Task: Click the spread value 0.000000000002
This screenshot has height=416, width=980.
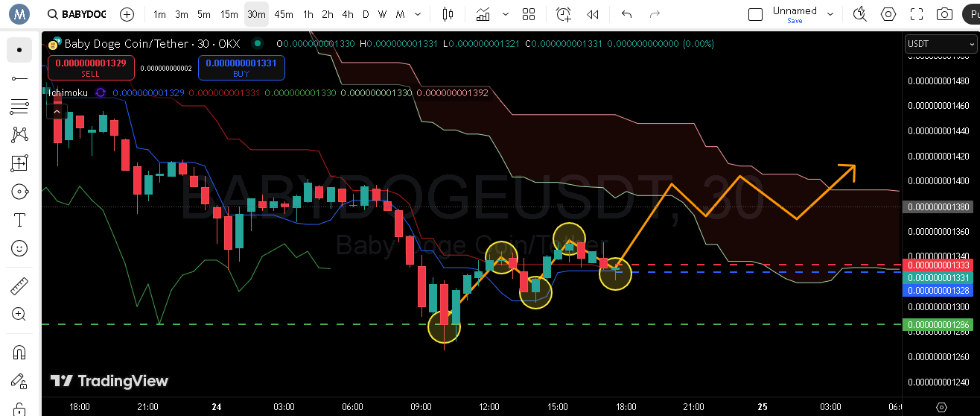Action: pos(166,69)
